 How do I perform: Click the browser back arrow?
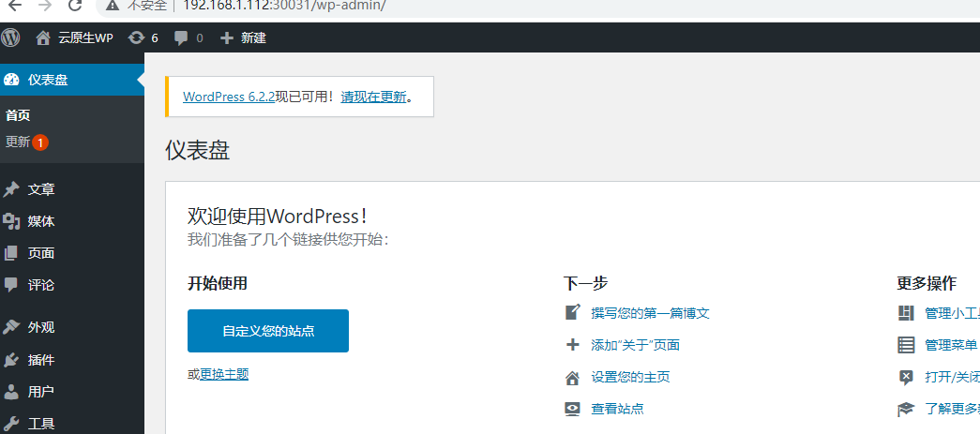[14, 6]
